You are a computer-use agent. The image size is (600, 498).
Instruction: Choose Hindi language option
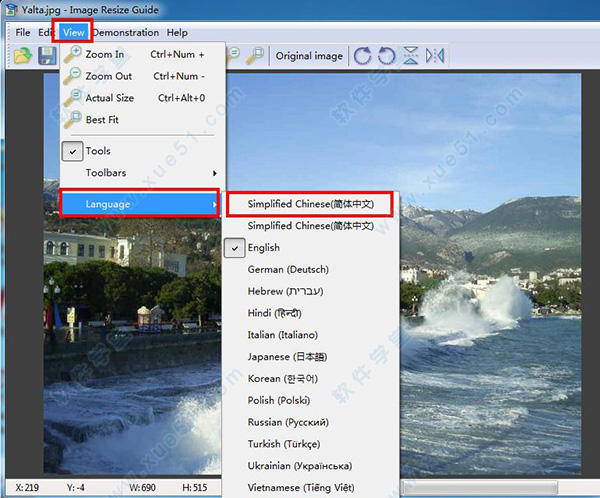tap(311, 313)
